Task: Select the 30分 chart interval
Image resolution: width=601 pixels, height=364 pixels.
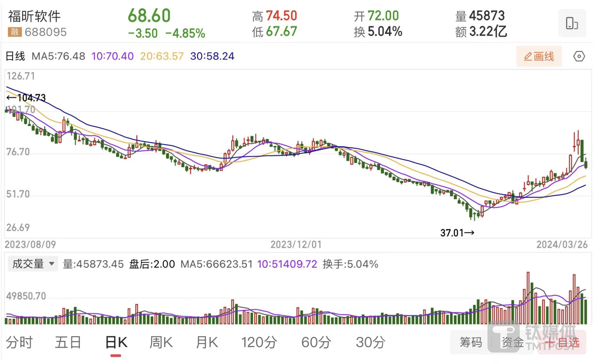Action: click(371, 342)
